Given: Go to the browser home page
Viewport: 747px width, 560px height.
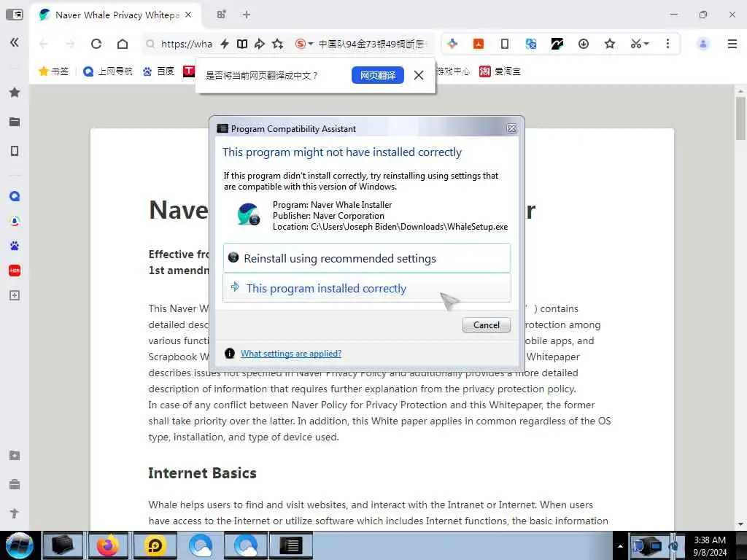Looking at the screenshot, I should pos(123,44).
